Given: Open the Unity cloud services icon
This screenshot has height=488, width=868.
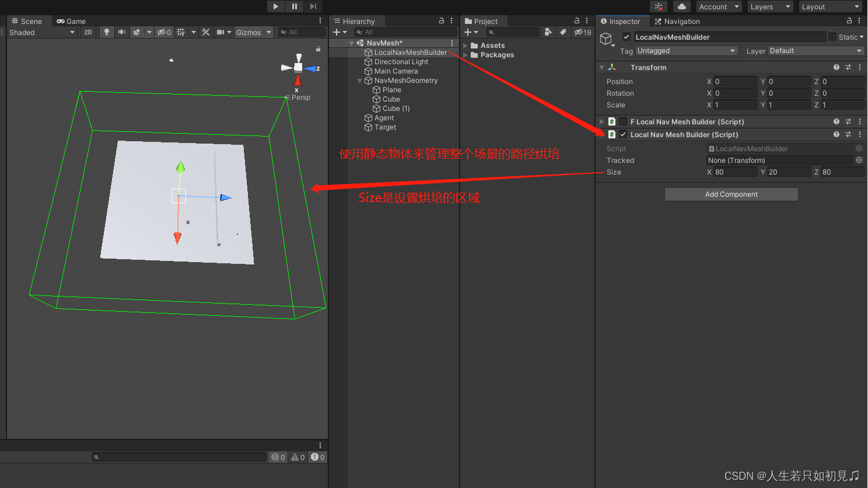Looking at the screenshot, I should (682, 6).
